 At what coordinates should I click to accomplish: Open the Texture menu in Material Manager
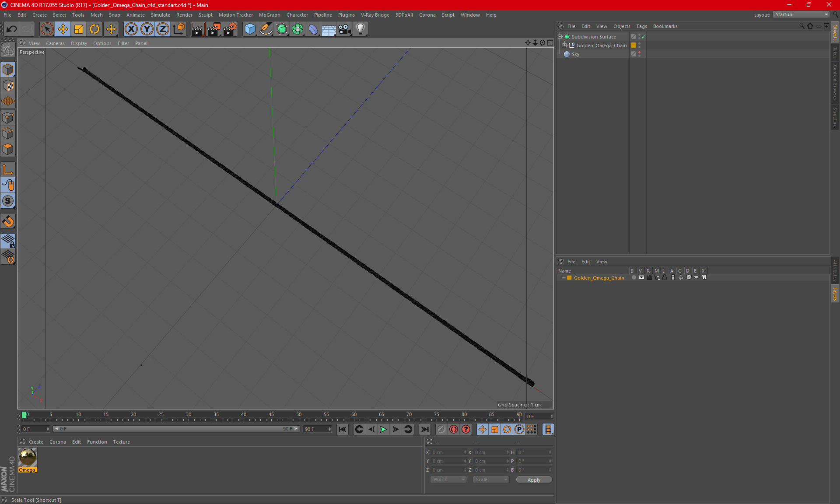click(121, 442)
